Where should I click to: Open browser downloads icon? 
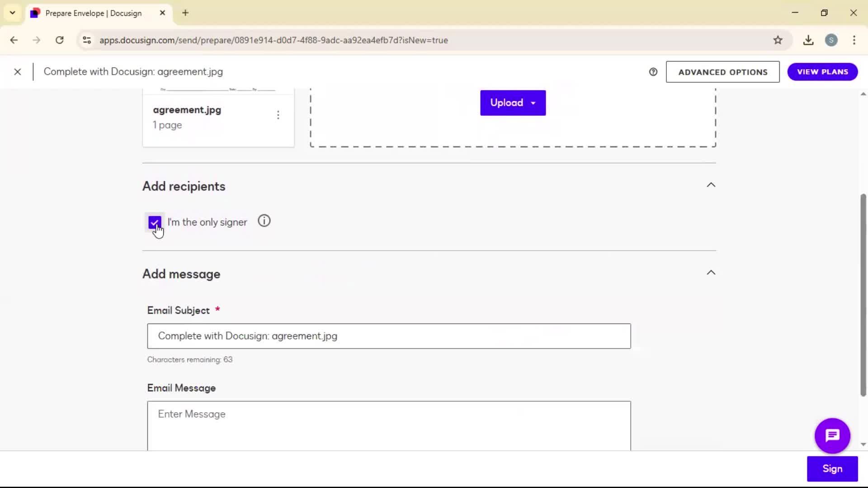(808, 40)
